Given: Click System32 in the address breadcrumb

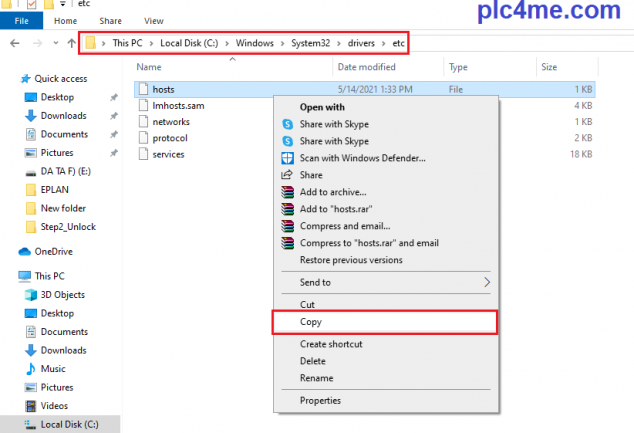Looking at the screenshot, I should [x=313, y=44].
